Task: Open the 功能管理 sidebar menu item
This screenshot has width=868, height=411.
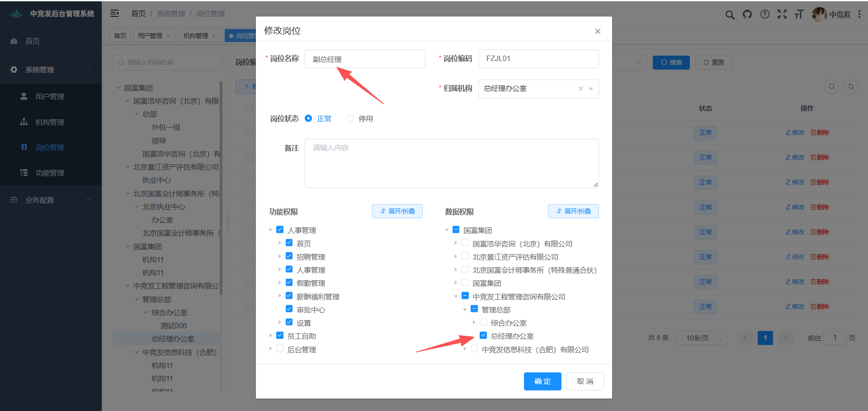Action: coord(51,173)
